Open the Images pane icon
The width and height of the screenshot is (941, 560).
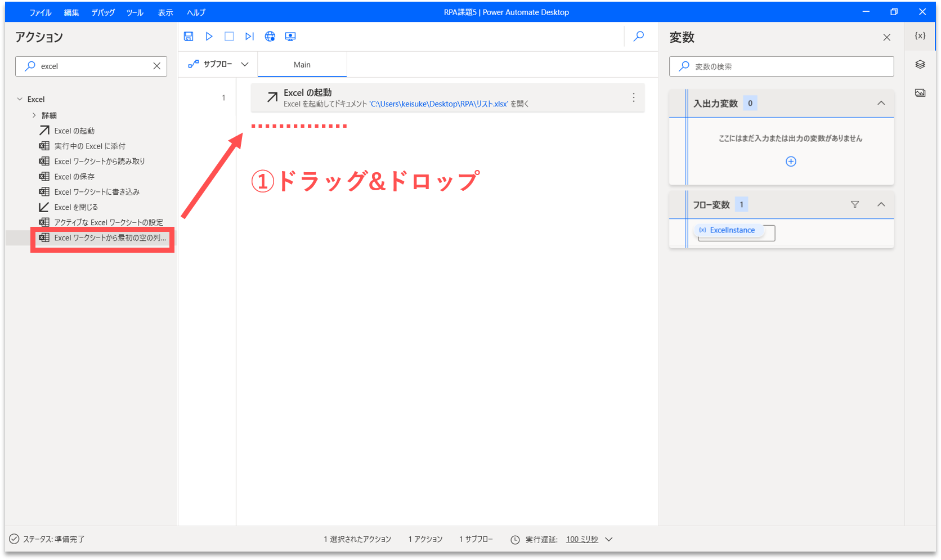[x=920, y=93]
